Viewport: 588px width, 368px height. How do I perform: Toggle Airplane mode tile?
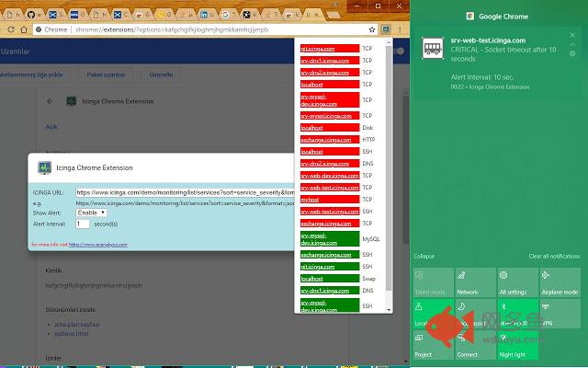point(560,282)
